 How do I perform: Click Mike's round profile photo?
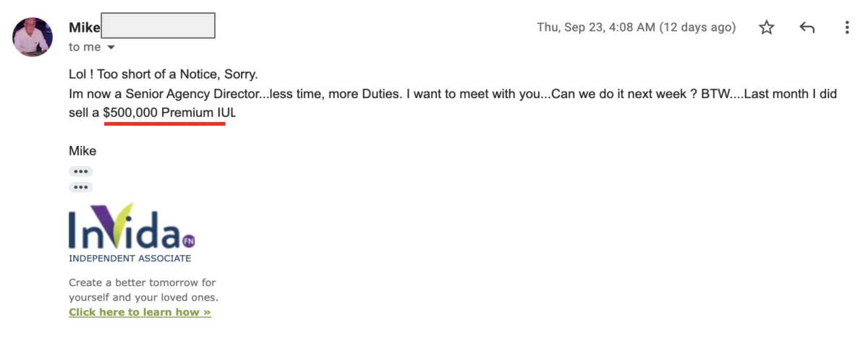click(33, 37)
